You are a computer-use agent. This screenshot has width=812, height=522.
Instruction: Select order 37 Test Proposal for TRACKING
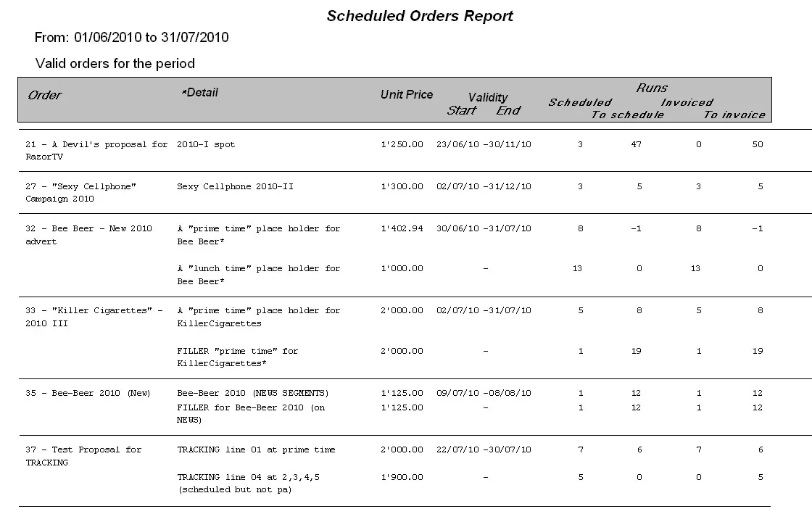[x=83, y=455]
